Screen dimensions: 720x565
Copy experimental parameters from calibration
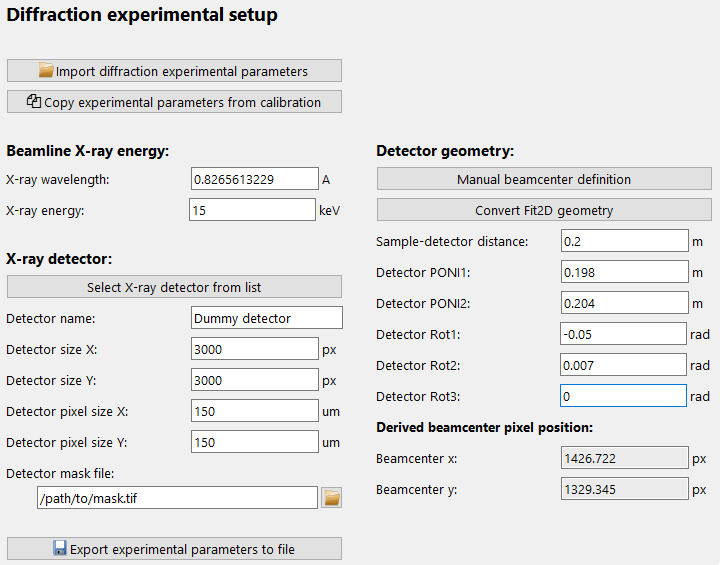coord(174,102)
